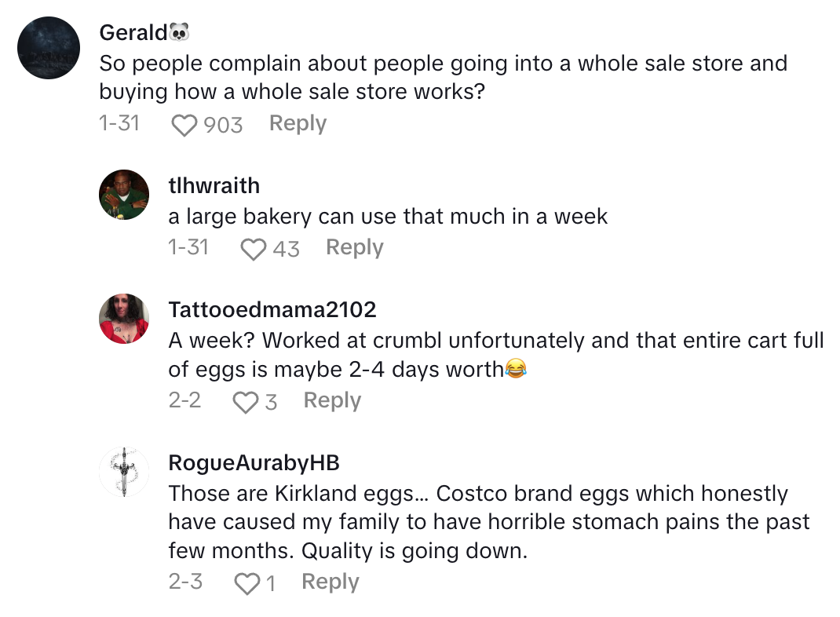Click the 43 likes count on tlhwraith's comment
The image size is (840, 617).
tap(286, 249)
